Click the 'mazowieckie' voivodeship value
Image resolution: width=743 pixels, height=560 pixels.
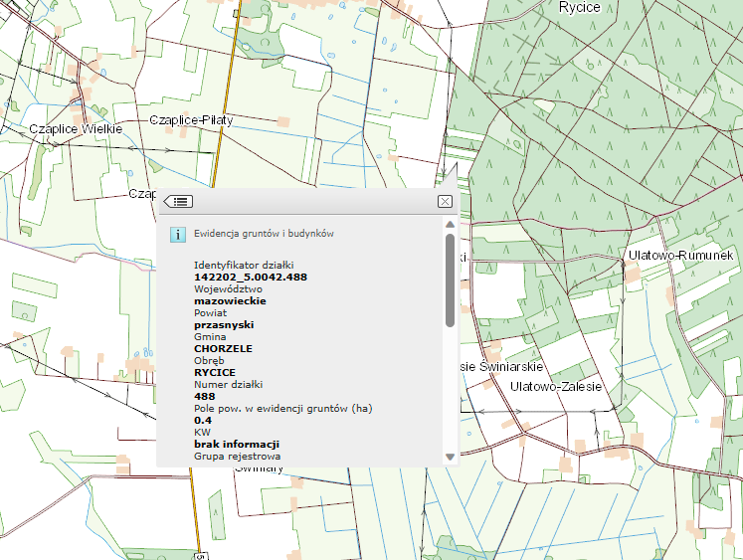point(230,299)
